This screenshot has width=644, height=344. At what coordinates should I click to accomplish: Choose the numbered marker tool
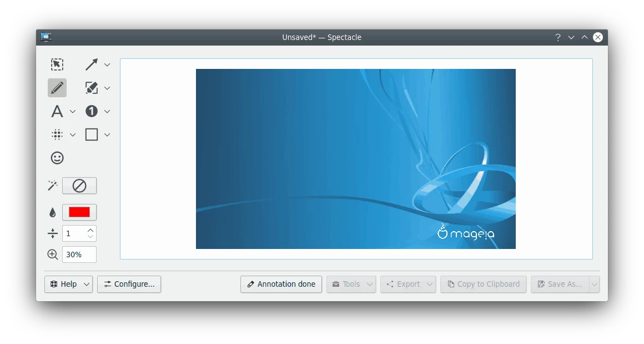pos(92,111)
